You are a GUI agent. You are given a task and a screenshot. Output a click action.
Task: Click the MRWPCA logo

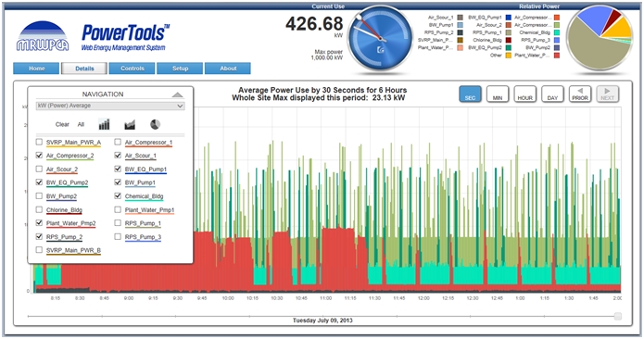(43, 36)
